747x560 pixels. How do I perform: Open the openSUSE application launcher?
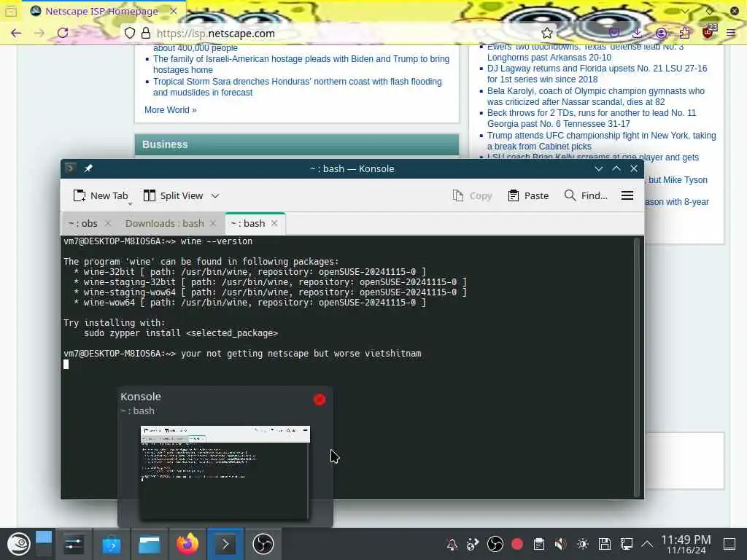(18, 544)
